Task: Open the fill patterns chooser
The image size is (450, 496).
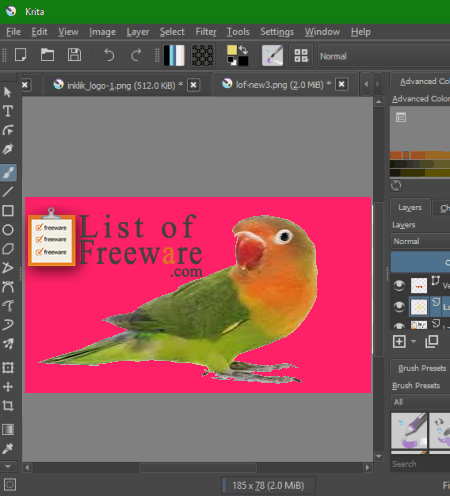Action: click(x=203, y=55)
